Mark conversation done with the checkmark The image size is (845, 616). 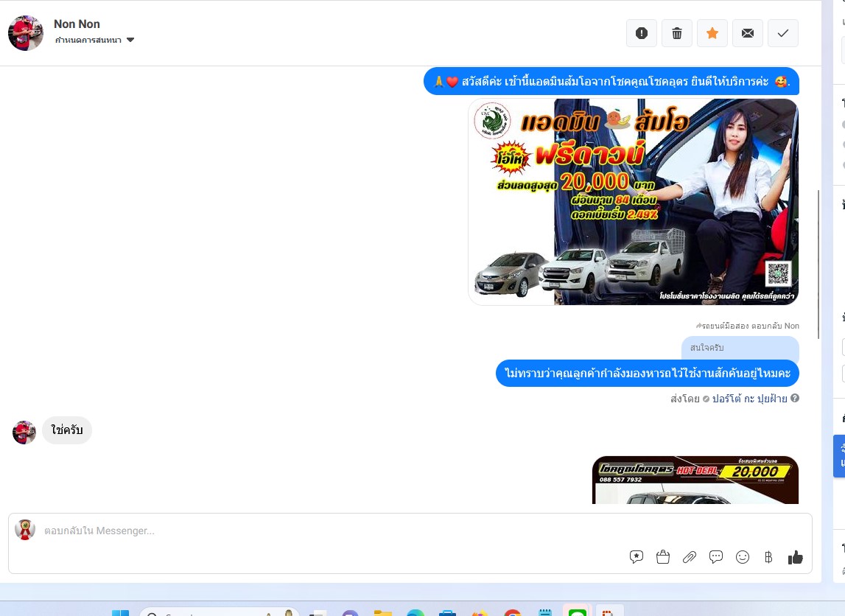[x=783, y=33]
